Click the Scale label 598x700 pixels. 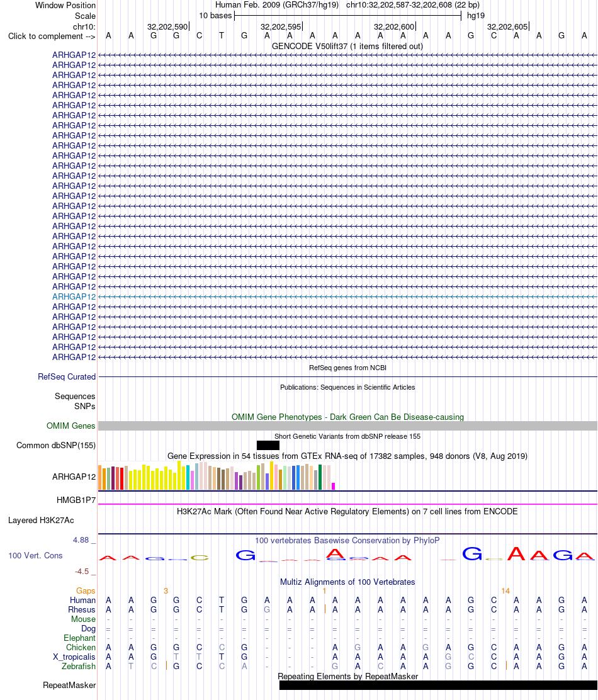85,16
